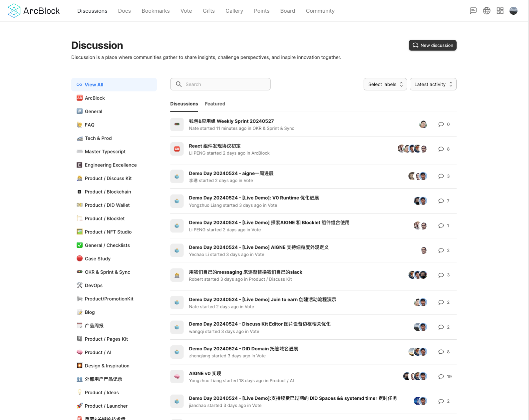Open the apps grid icon
This screenshot has width=529, height=420.
pyautogui.click(x=500, y=11)
